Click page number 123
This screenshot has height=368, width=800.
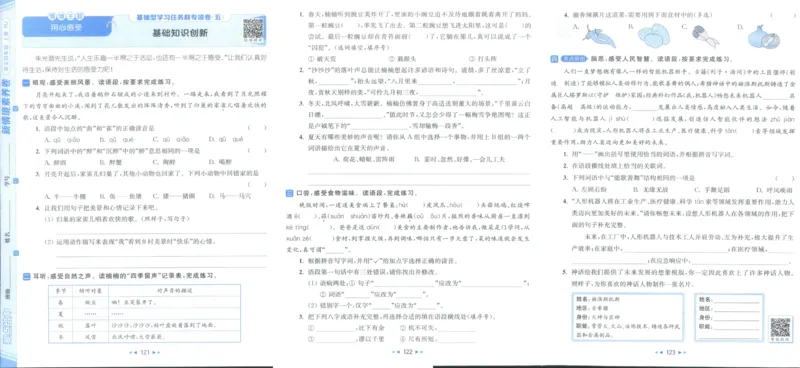[670, 352]
